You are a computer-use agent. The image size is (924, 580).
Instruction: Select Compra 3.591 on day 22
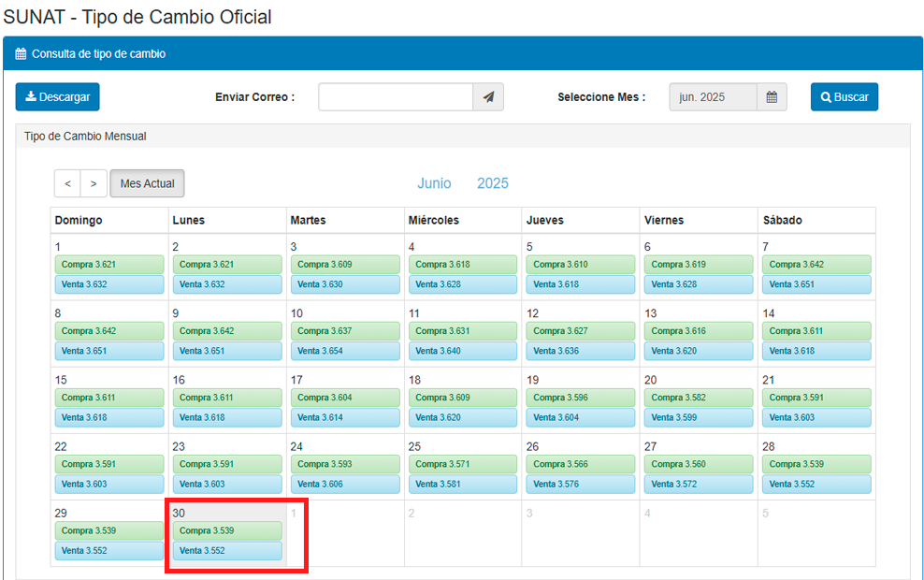(x=109, y=464)
